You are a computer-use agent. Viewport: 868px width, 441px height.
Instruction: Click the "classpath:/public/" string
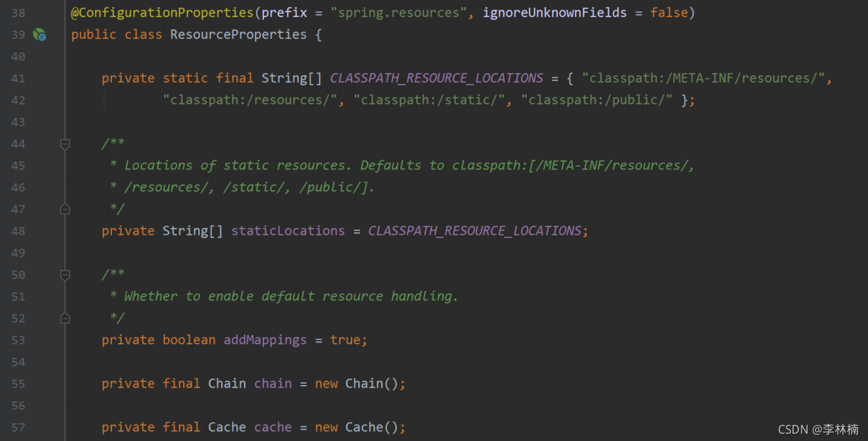pyautogui.click(x=597, y=100)
